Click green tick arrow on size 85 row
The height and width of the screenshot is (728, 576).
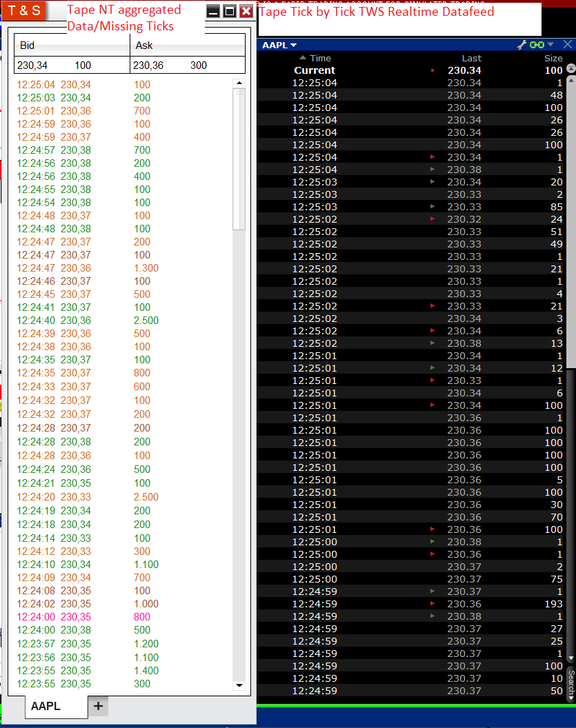433,206
